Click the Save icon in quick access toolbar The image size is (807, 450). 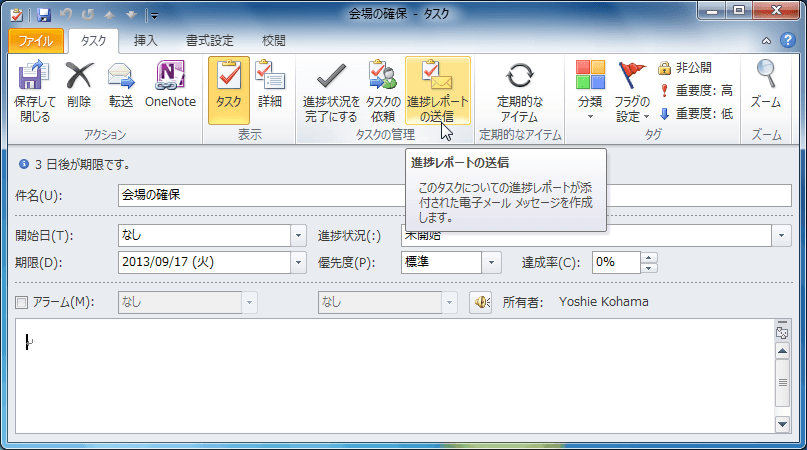pyautogui.click(x=44, y=14)
